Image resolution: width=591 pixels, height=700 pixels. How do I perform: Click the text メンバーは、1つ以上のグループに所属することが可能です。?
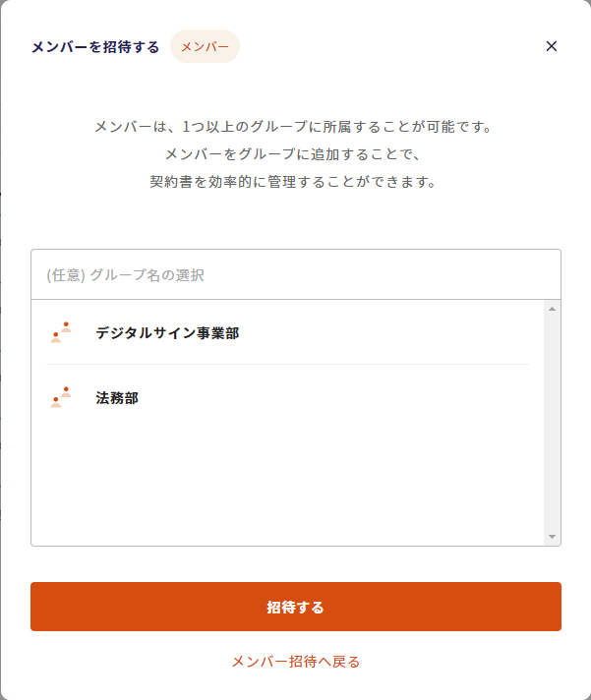pos(293,127)
